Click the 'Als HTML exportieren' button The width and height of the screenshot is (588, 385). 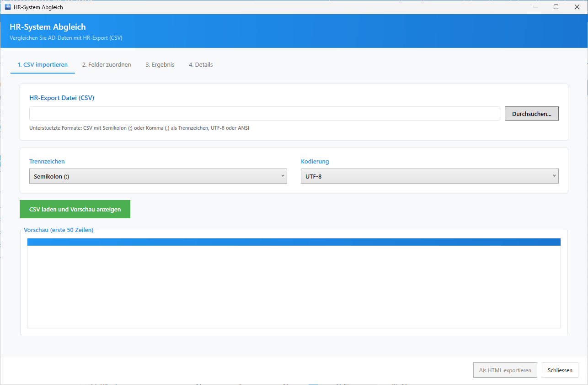pyautogui.click(x=505, y=370)
